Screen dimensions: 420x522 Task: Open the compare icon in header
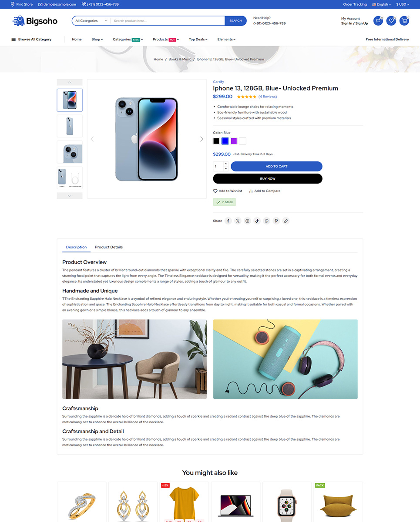click(x=378, y=20)
